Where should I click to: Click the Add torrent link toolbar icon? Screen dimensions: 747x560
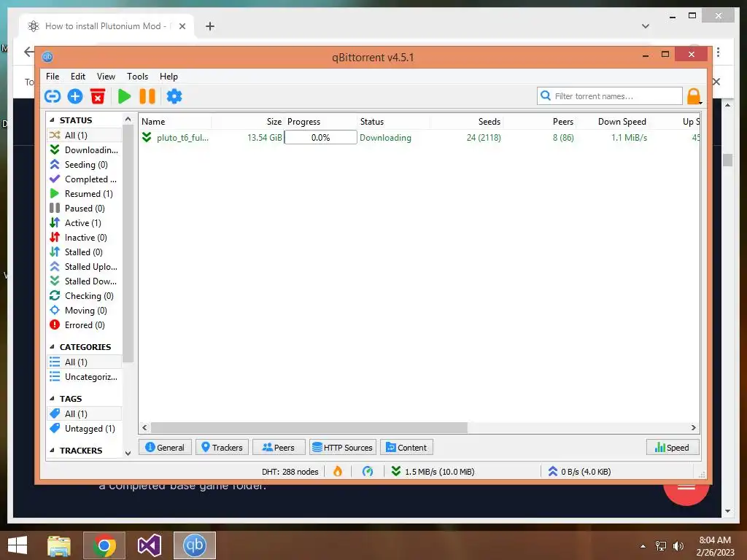click(x=53, y=97)
